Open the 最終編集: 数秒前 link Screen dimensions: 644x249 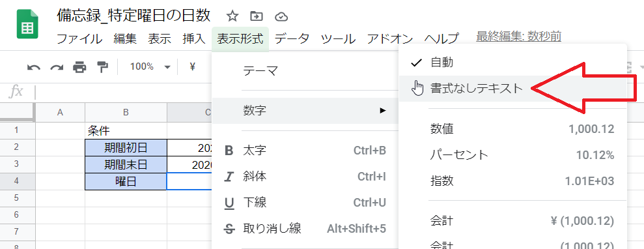(519, 37)
